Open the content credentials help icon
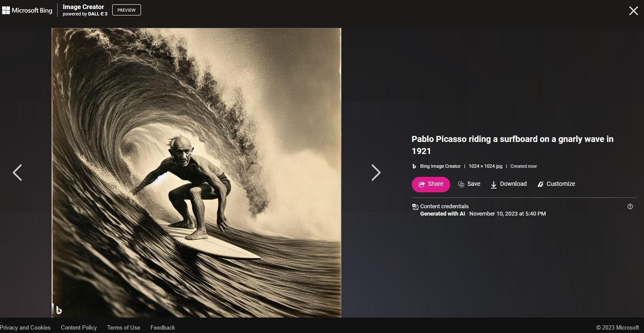644x333 pixels. (x=630, y=207)
